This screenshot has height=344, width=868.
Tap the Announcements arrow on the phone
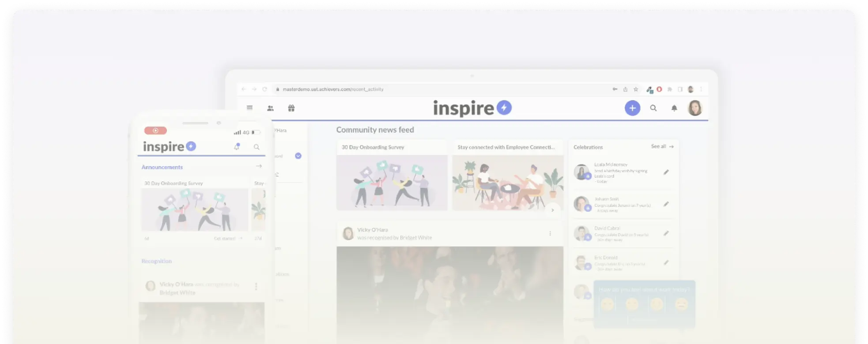(x=259, y=166)
